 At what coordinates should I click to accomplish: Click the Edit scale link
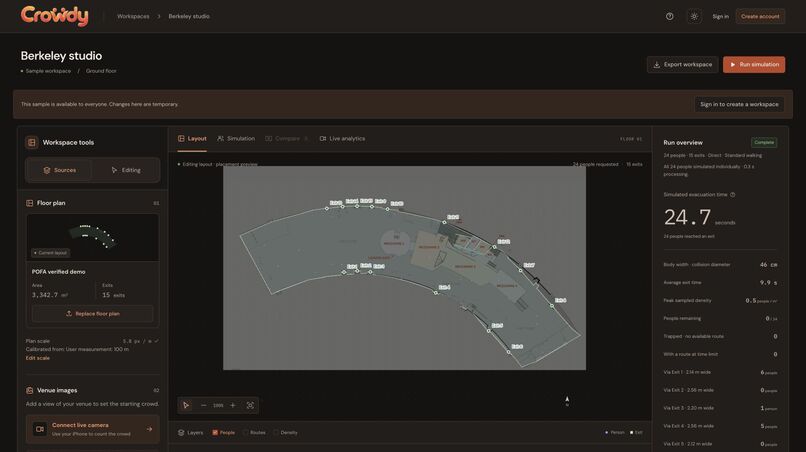pyautogui.click(x=38, y=358)
